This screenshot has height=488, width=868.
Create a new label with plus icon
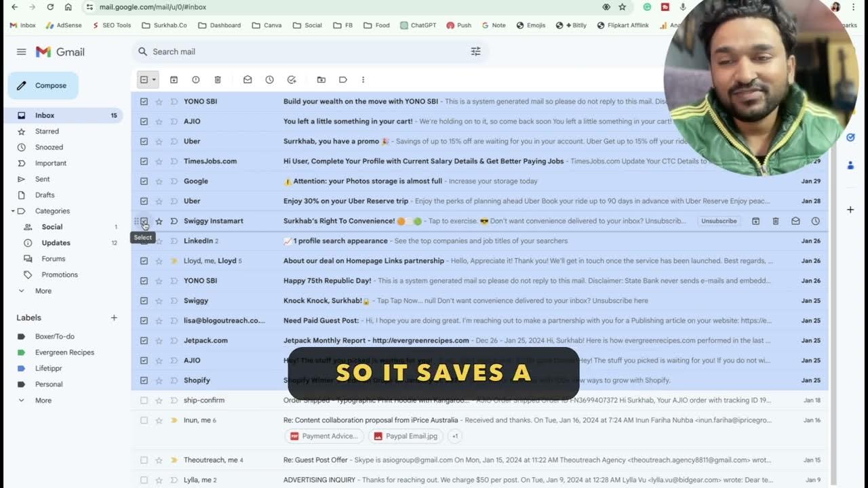click(x=114, y=318)
